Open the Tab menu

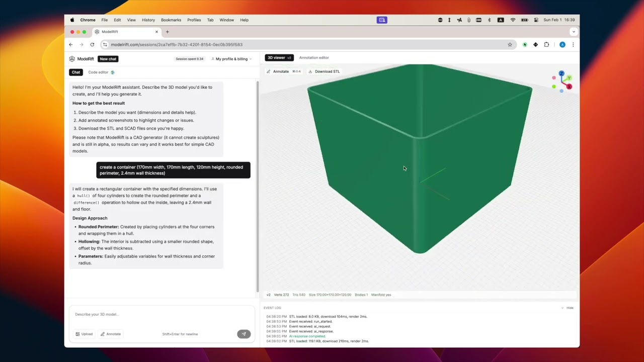[x=210, y=20]
